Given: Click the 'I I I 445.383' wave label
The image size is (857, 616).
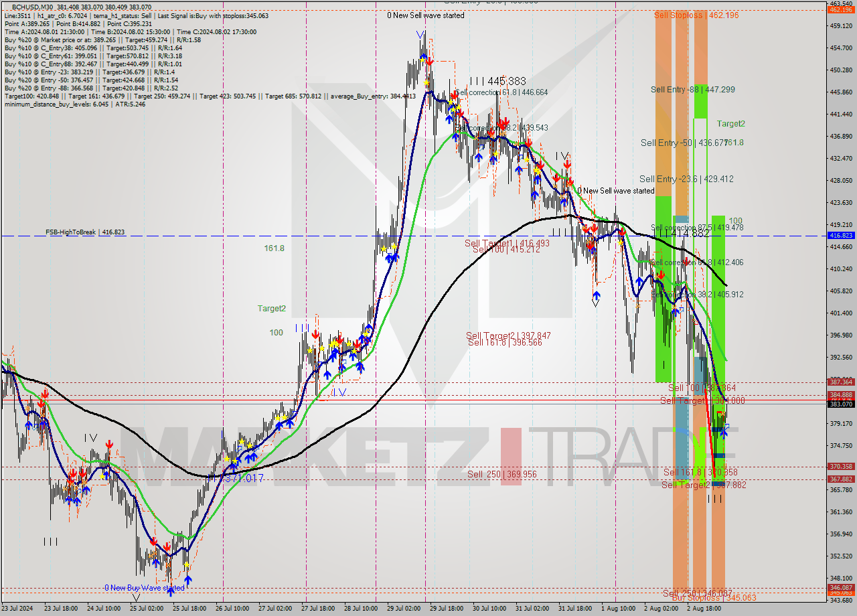Looking at the screenshot, I should point(497,80).
